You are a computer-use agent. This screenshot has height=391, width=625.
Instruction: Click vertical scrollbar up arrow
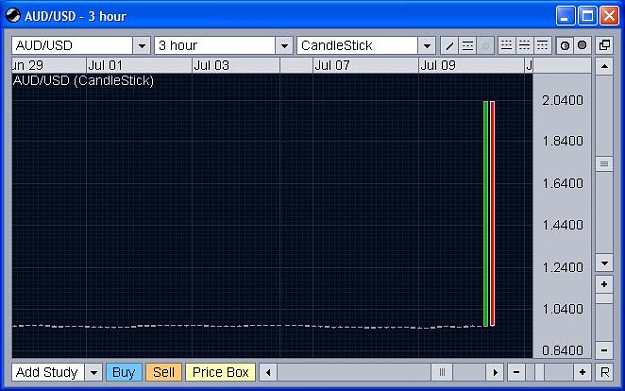pyautogui.click(x=604, y=66)
